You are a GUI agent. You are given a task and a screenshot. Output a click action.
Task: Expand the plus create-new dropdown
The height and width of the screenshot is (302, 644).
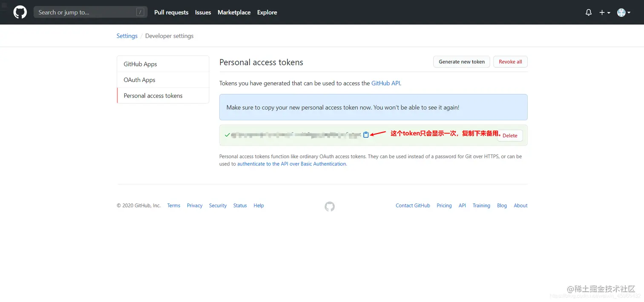pos(605,12)
